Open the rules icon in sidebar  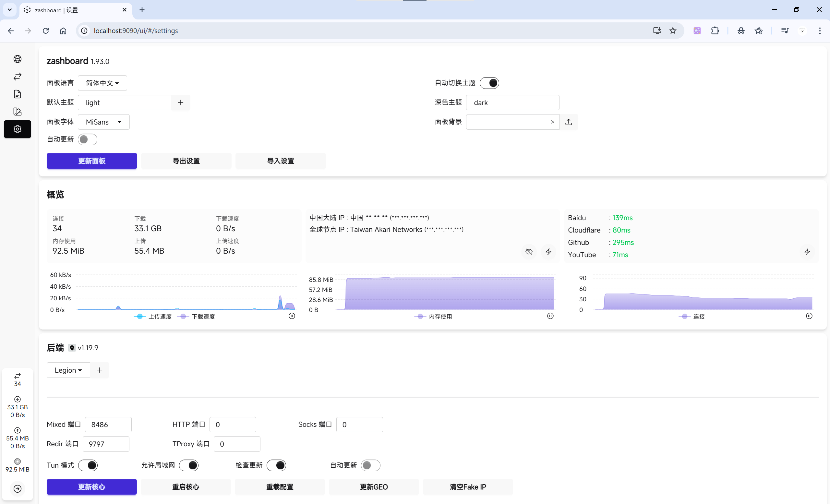(18, 112)
